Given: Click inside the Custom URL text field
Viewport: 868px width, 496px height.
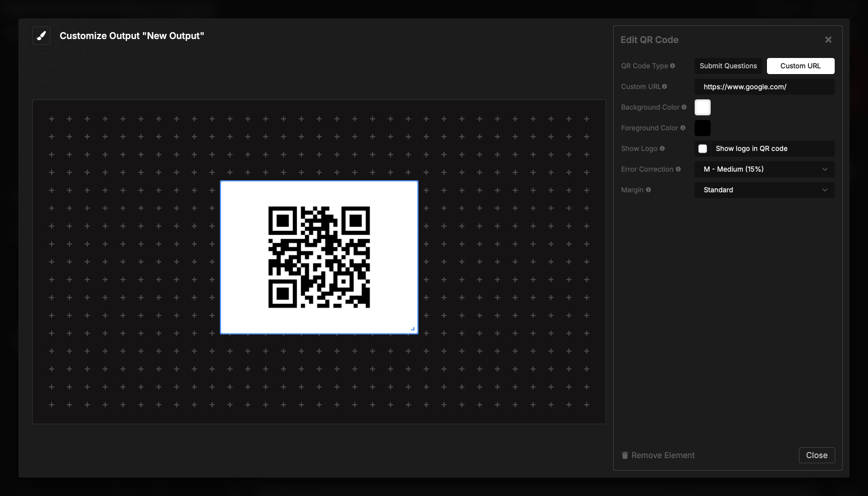Looking at the screenshot, I should click(x=764, y=86).
